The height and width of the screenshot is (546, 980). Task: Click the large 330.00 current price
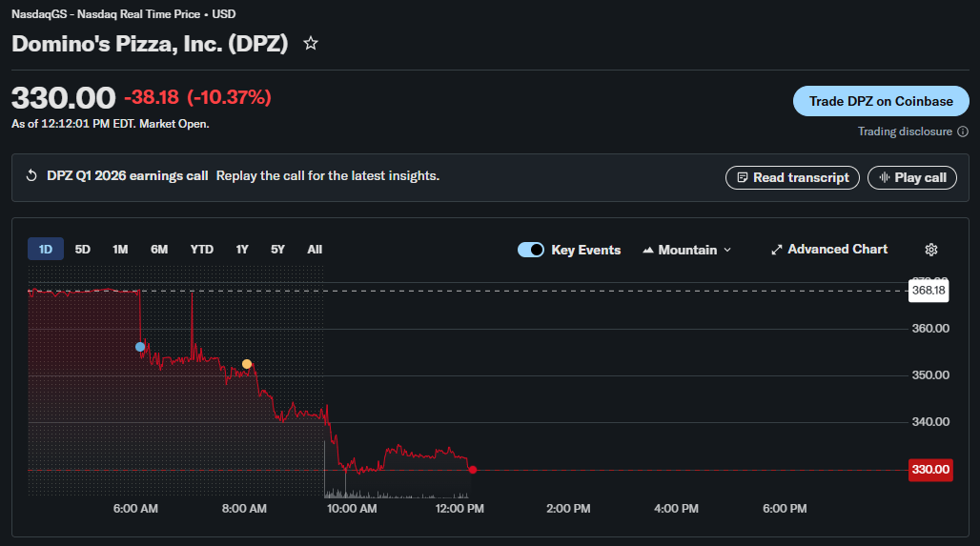[64, 98]
